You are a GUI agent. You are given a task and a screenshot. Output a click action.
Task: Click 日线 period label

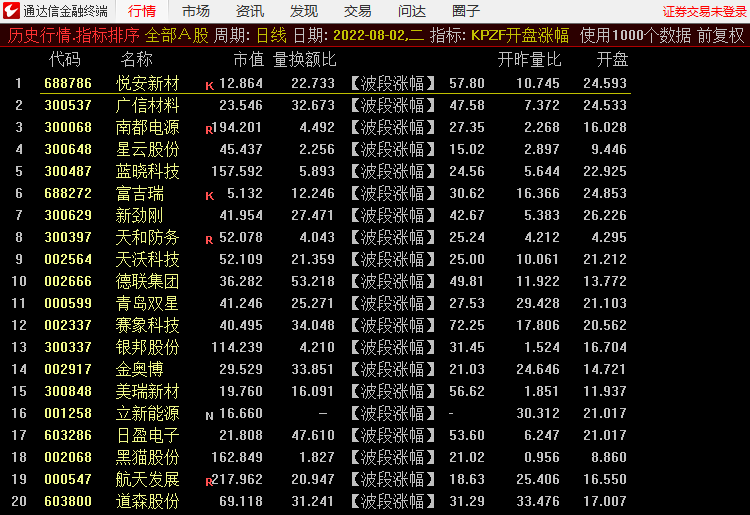271,35
